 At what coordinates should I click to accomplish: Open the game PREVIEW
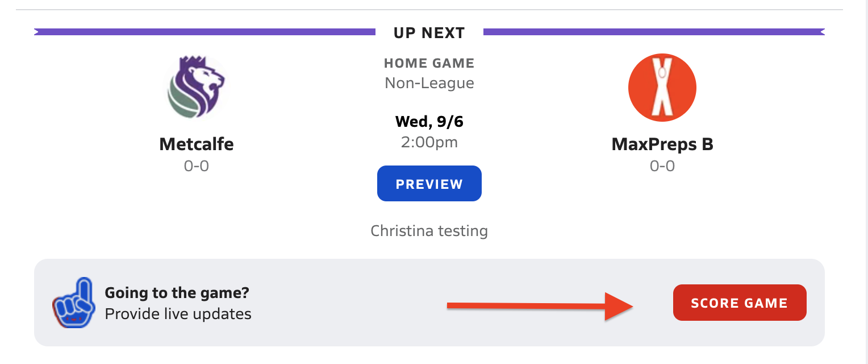tap(429, 183)
